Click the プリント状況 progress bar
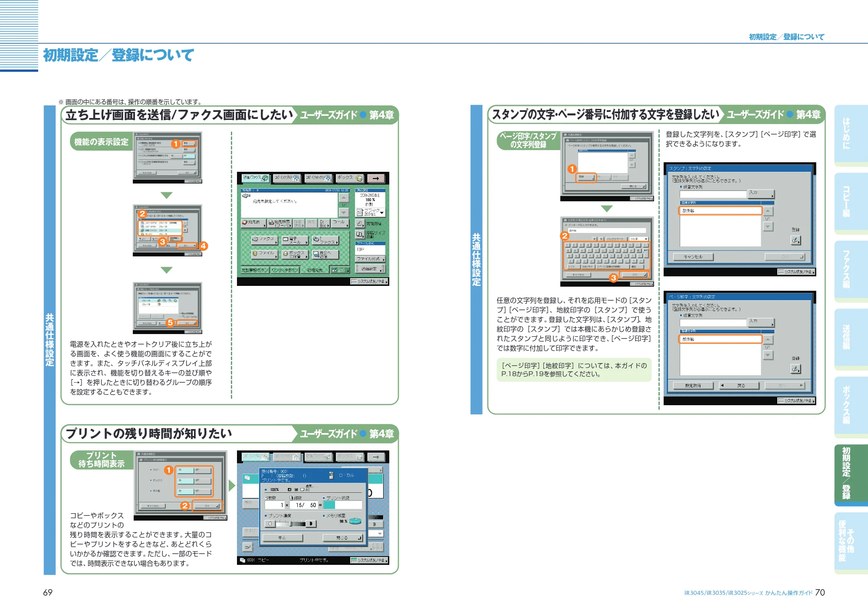Viewport: 868px width, 613px height. point(342,505)
